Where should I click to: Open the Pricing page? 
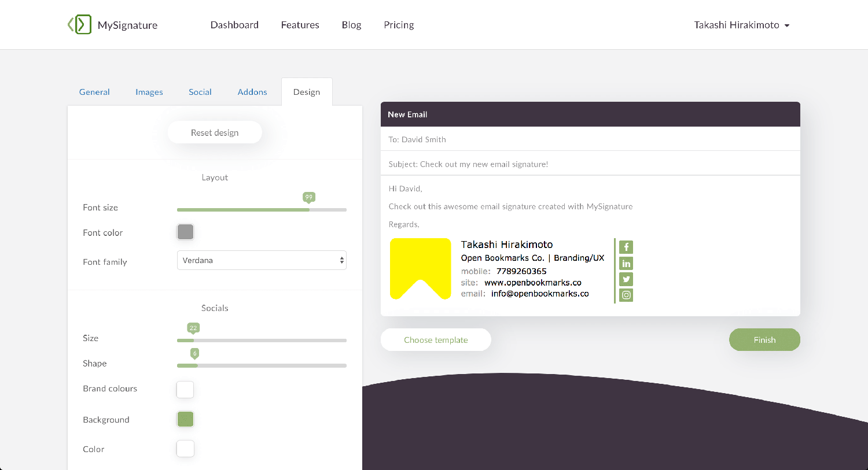click(399, 25)
